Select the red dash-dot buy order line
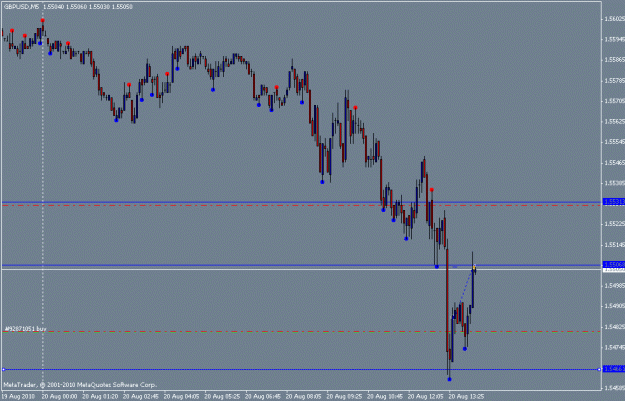 [x=301, y=331]
